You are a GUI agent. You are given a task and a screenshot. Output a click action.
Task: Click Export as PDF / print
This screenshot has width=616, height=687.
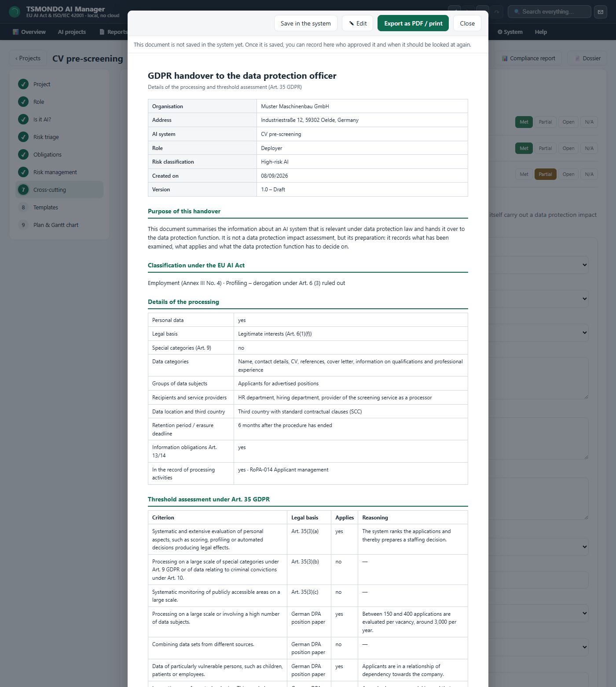tap(413, 23)
